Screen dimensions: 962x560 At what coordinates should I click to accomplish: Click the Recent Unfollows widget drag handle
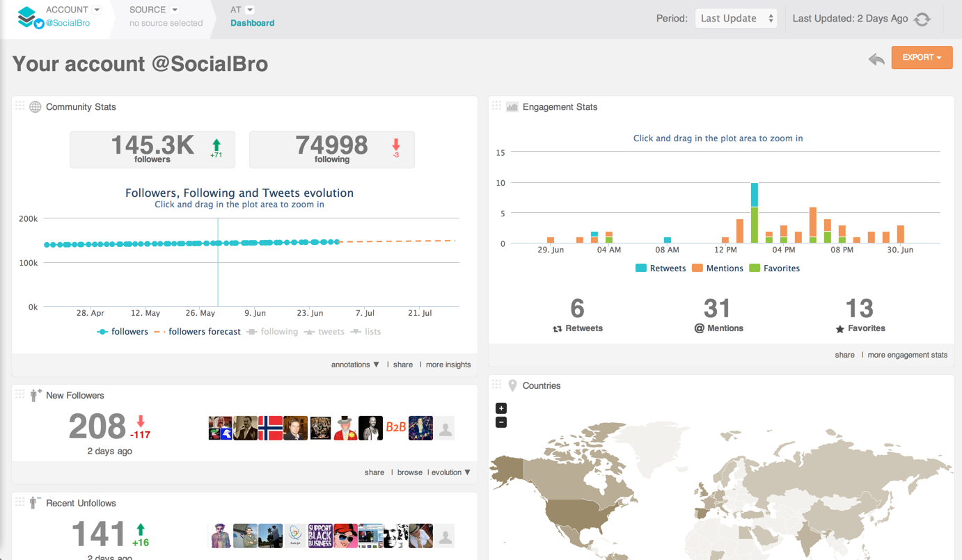[19, 502]
